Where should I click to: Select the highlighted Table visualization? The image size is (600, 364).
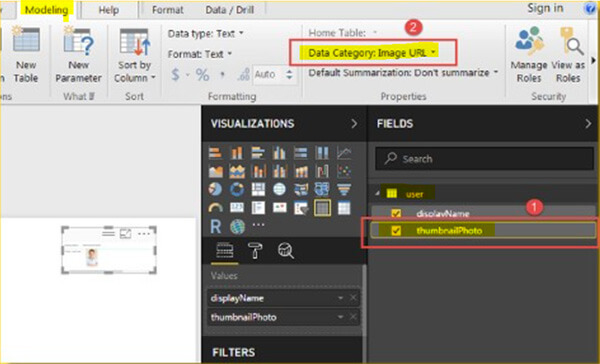322,208
